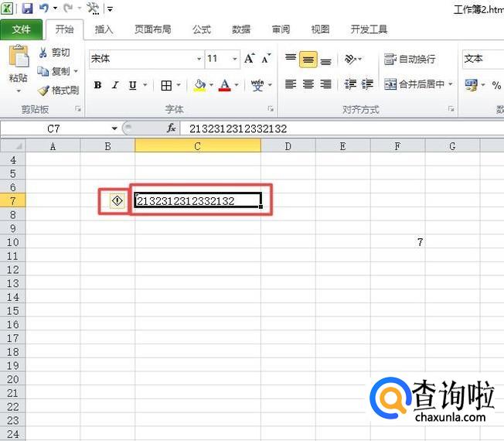504x441 pixels.
Task: Toggle middle vertical alignment
Action: [308, 60]
